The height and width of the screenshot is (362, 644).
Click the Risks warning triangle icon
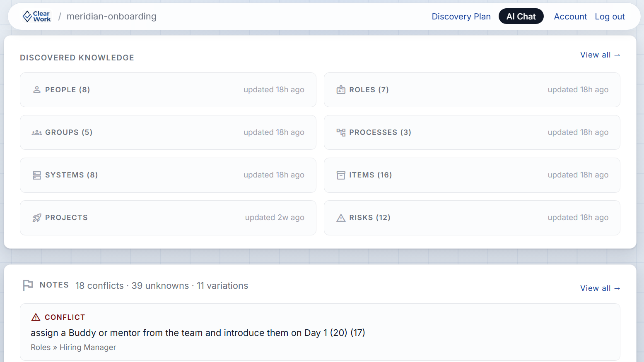point(341,218)
